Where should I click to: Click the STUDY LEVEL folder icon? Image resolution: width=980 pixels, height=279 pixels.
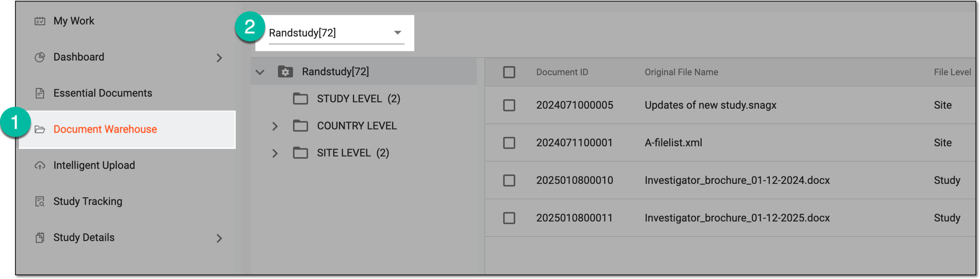[301, 99]
